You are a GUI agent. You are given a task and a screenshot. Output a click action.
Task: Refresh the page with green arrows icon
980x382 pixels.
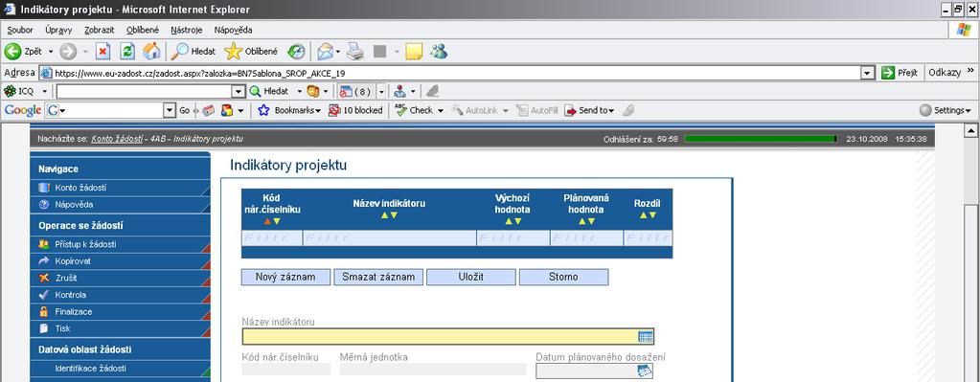[x=127, y=51]
